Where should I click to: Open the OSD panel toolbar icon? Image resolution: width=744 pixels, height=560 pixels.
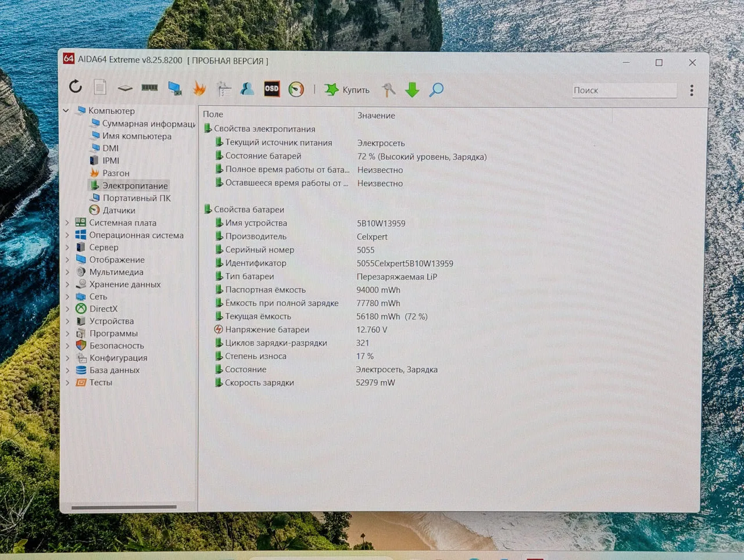(271, 89)
